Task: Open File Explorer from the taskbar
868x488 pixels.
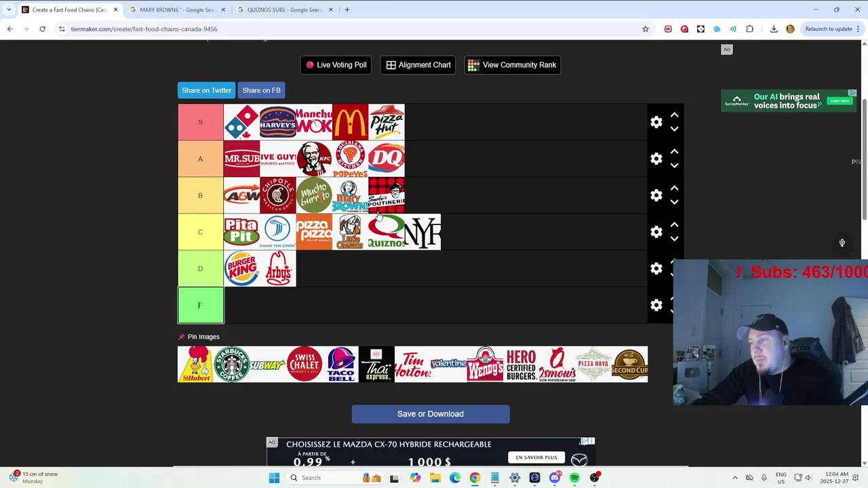Action: (435, 478)
